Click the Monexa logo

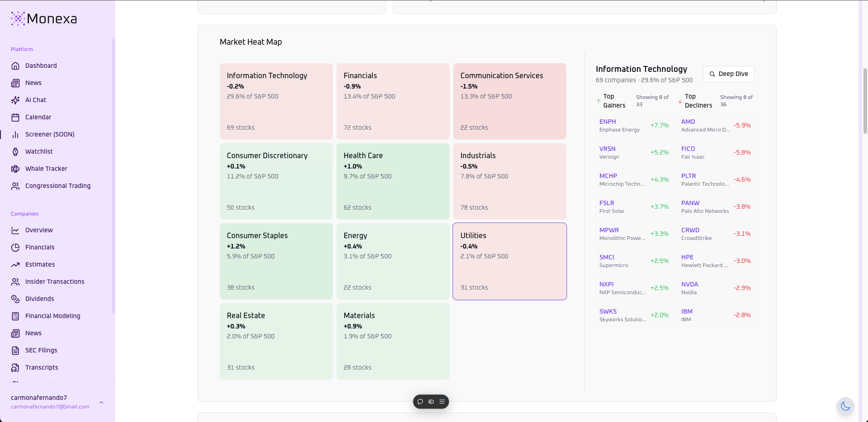click(44, 19)
